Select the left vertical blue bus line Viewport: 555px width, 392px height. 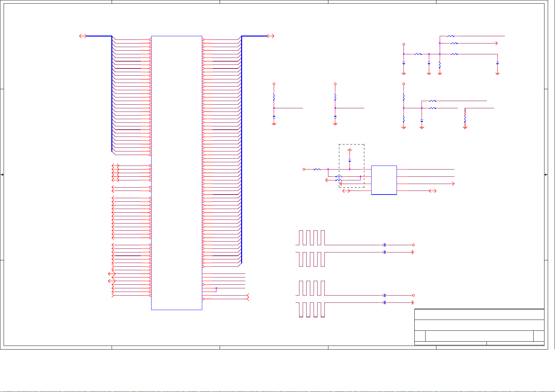pos(112,93)
